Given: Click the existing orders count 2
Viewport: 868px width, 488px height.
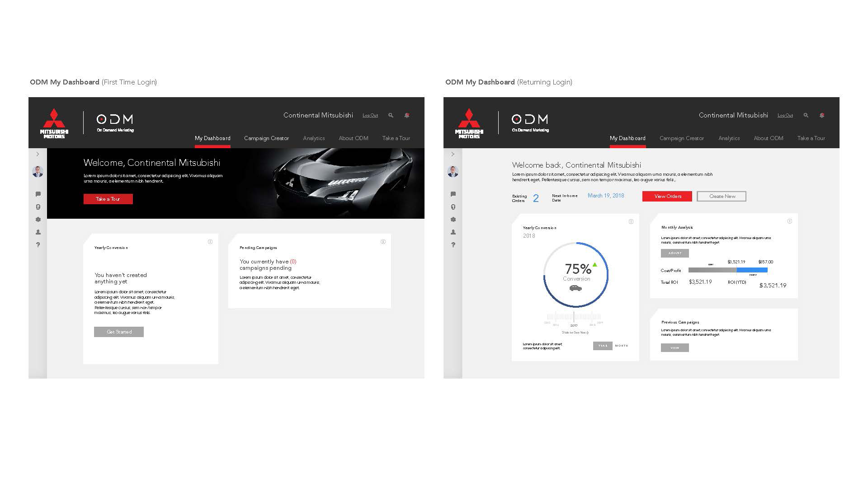Looking at the screenshot, I should click(536, 198).
